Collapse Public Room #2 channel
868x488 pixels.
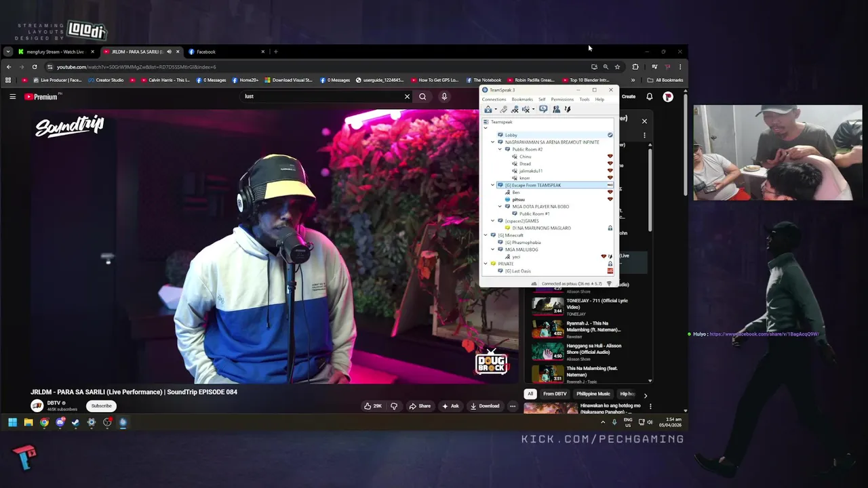point(500,149)
